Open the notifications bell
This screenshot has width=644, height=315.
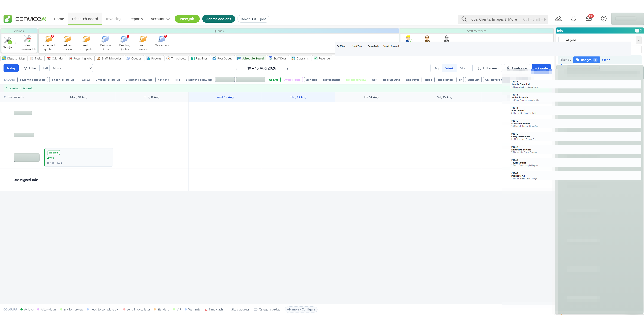click(x=574, y=19)
